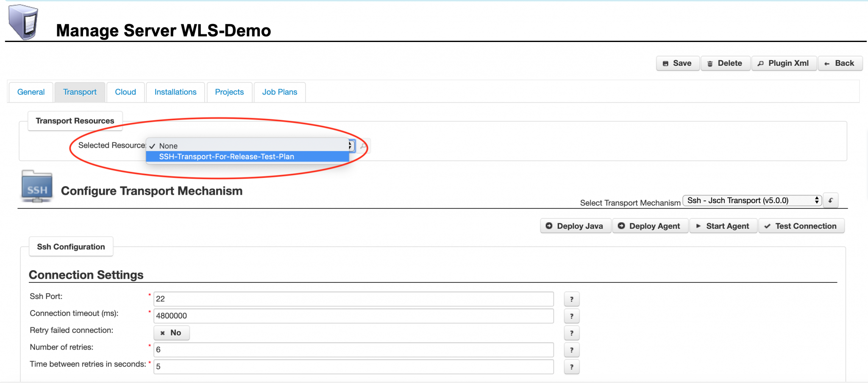The image size is (868, 383).
Task: Click the Ssh Port input field
Action: [x=353, y=299]
